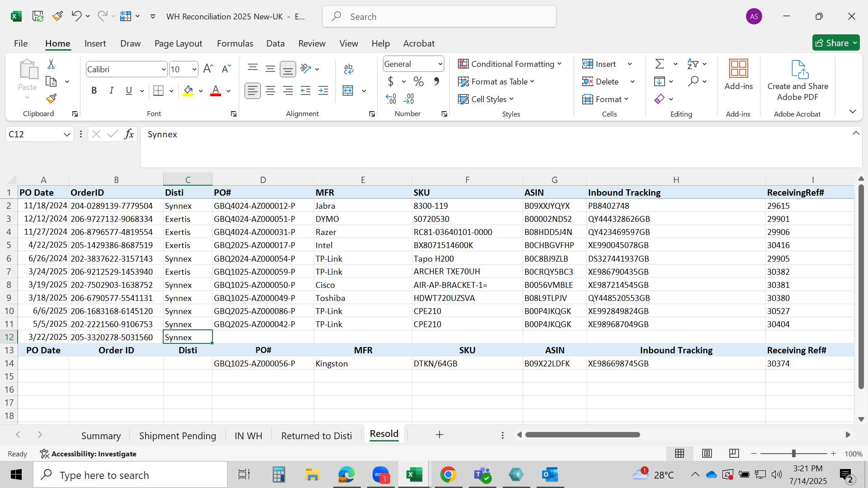The width and height of the screenshot is (868, 488).
Task: Toggle Middle Align vertical alignment
Action: click(270, 69)
